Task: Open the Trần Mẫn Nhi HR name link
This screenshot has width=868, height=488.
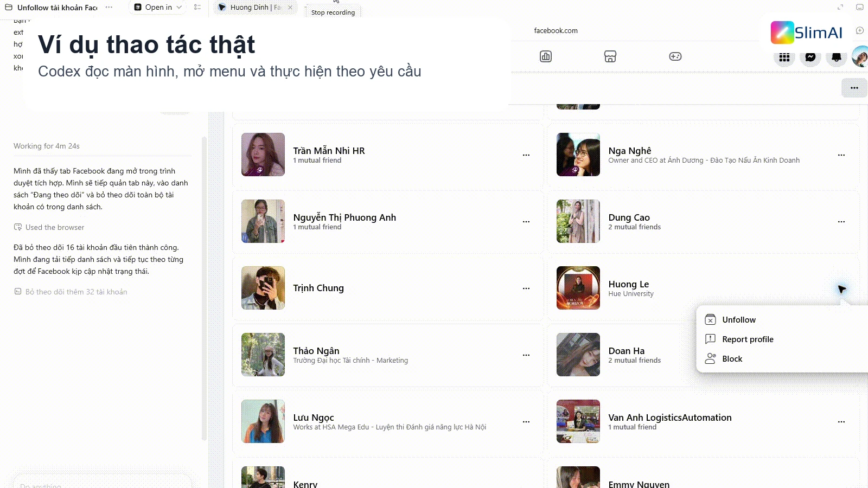Action: (x=329, y=151)
